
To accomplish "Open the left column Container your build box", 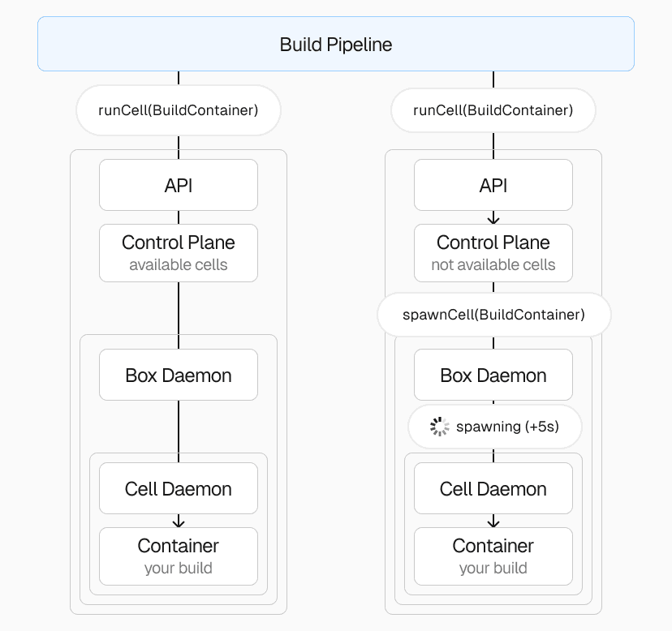I will click(179, 556).
